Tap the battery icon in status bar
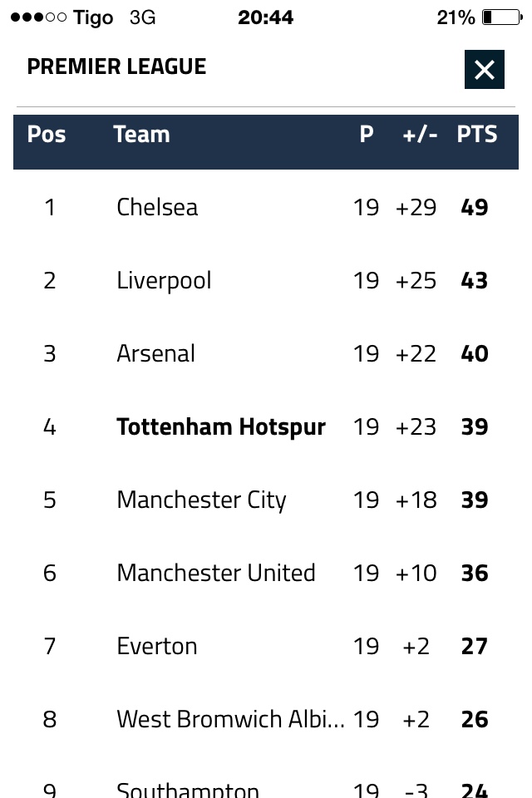Image resolution: width=532 pixels, height=798 pixels. tap(500, 17)
